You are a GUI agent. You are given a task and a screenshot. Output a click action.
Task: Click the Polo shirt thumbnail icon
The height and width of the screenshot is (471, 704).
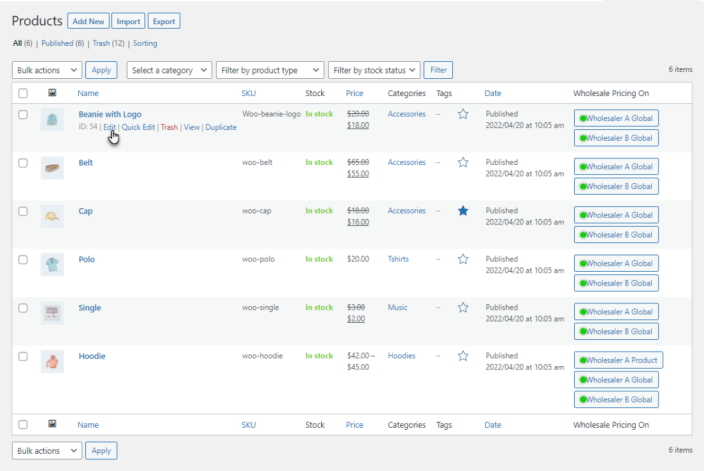(52, 265)
